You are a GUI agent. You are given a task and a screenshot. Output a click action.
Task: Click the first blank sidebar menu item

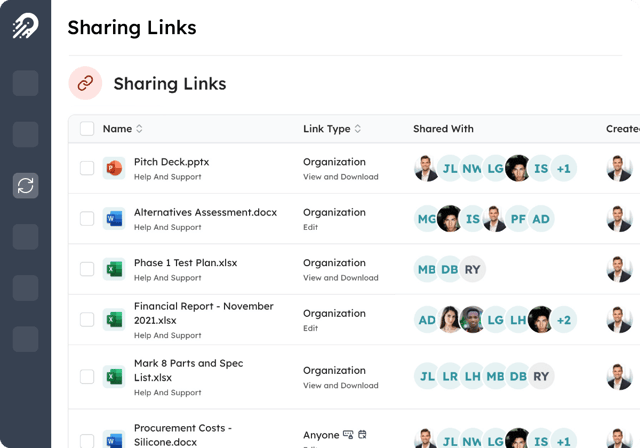click(x=26, y=83)
